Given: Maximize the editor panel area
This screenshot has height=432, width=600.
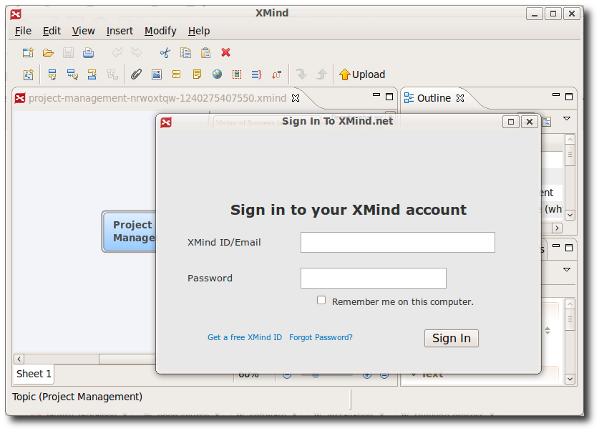Looking at the screenshot, I should click(x=390, y=96).
